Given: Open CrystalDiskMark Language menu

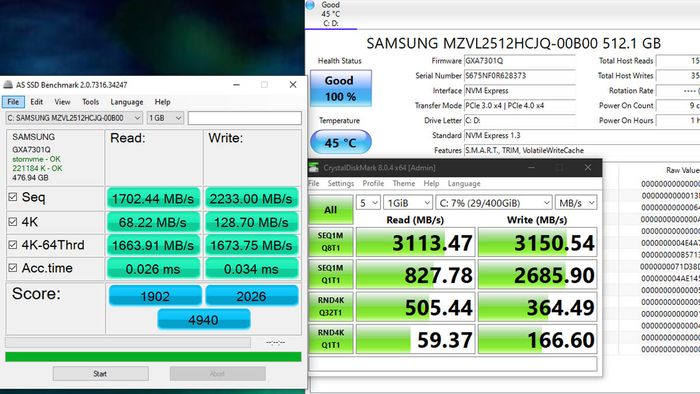Looking at the screenshot, I should [x=464, y=183].
